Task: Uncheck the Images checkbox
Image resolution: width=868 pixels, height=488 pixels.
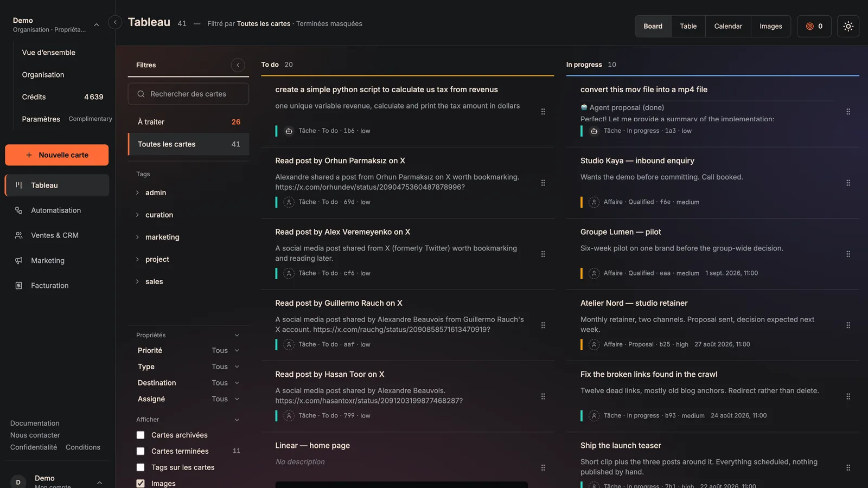Action: (x=141, y=484)
